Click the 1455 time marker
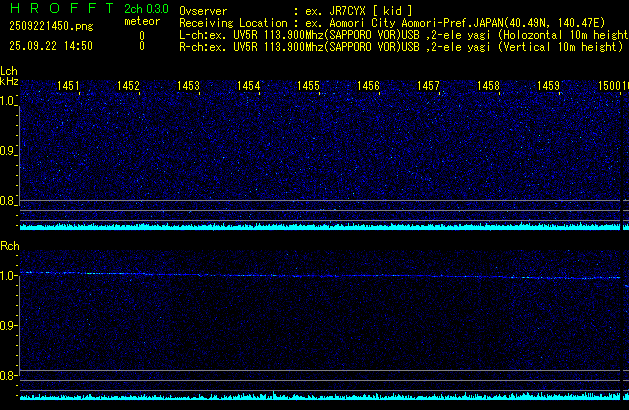This screenshot has height=410, width=629. tap(308, 87)
